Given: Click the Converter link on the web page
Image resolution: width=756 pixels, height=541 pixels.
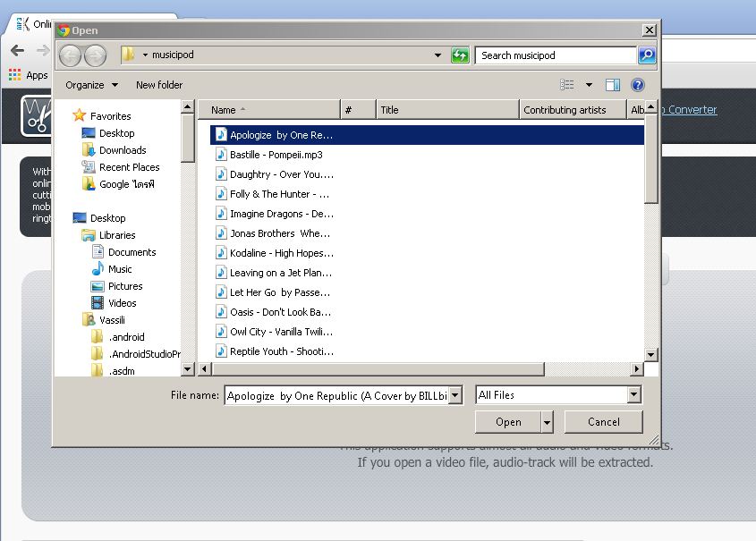Looking at the screenshot, I should click(x=690, y=110).
